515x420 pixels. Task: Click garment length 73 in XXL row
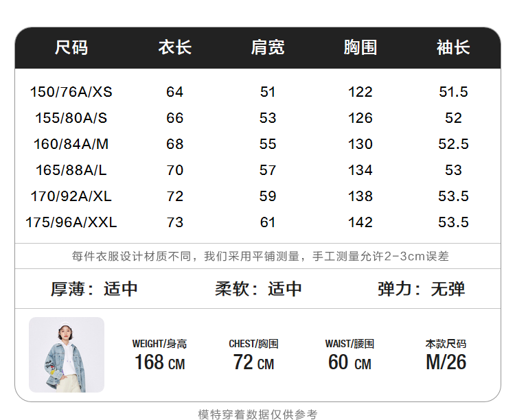click(x=174, y=222)
